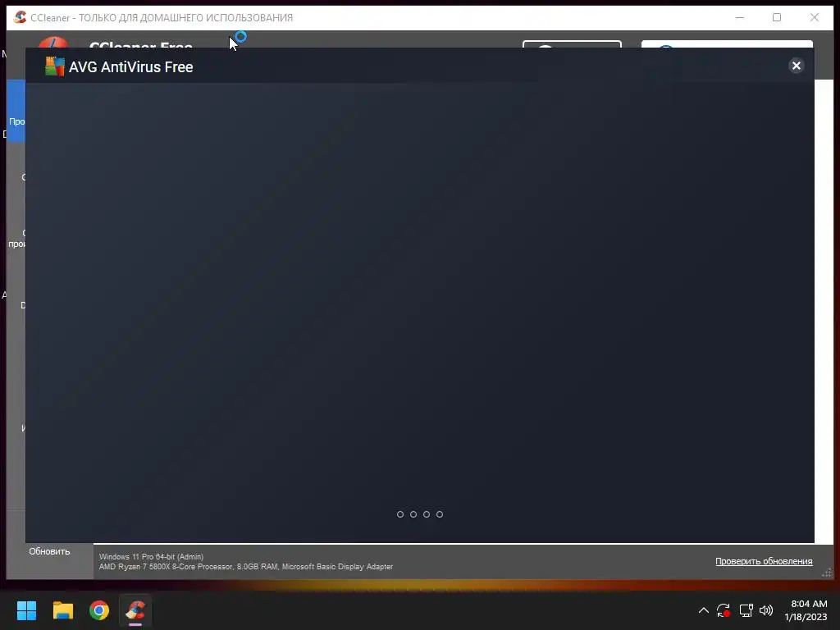Click the Обновить sidebar button
This screenshot has height=630, width=840.
pyautogui.click(x=49, y=551)
